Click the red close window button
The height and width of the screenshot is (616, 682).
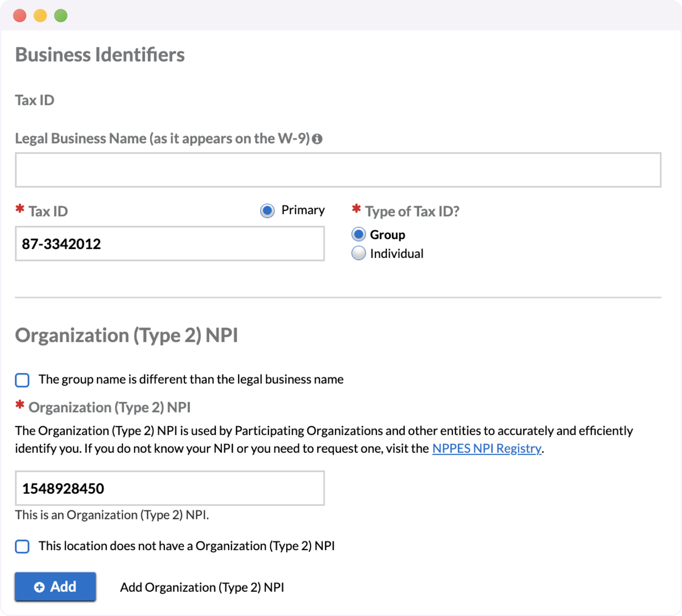point(20,16)
